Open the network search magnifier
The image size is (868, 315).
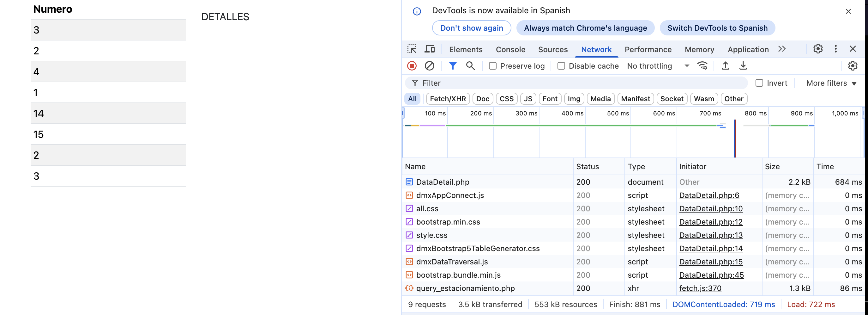[x=470, y=66]
